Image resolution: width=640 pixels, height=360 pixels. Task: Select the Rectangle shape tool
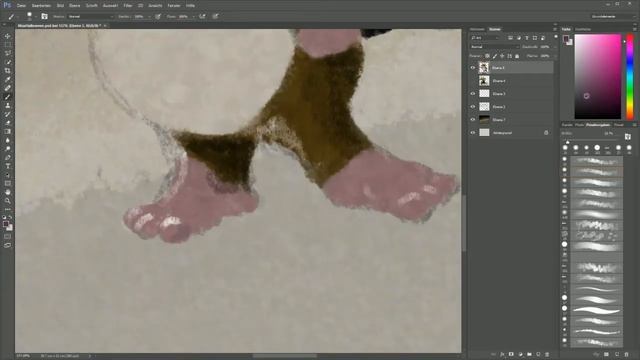pos(7,184)
